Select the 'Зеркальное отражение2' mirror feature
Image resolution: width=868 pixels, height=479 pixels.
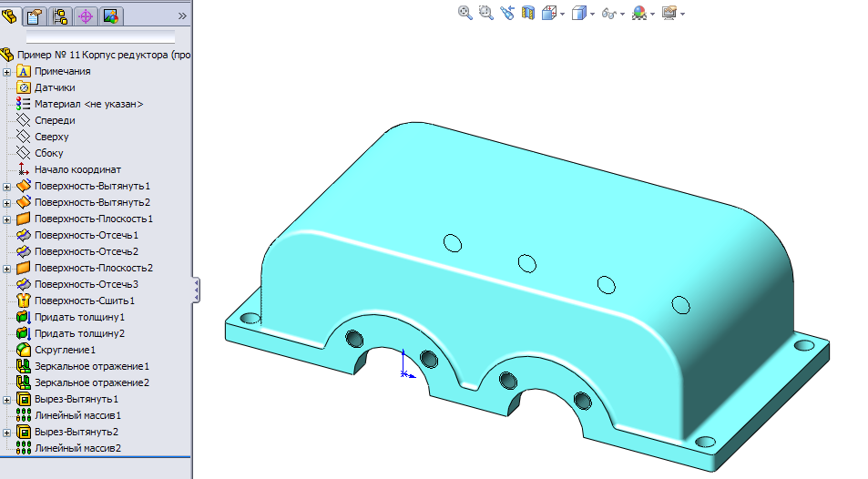(x=92, y=382)
